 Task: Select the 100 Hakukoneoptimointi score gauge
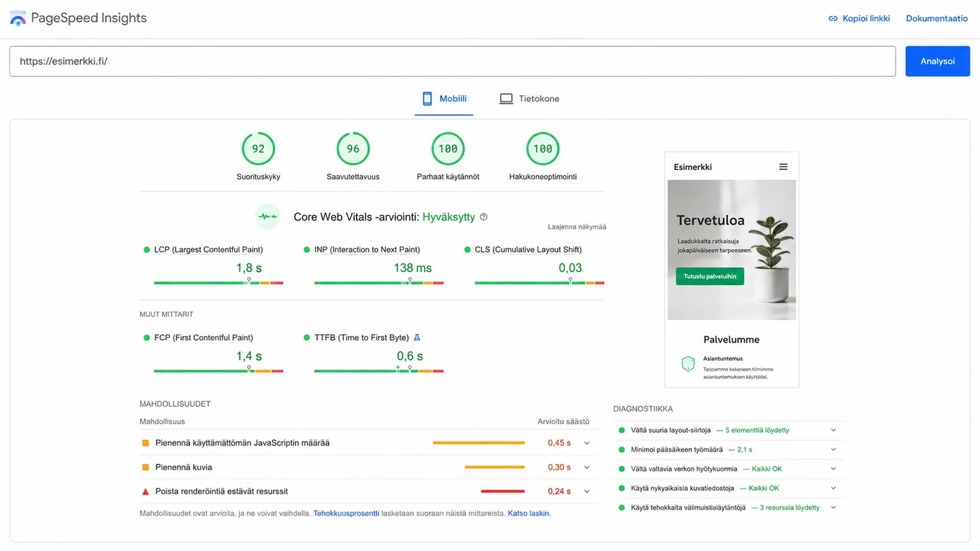click(543, 149)
